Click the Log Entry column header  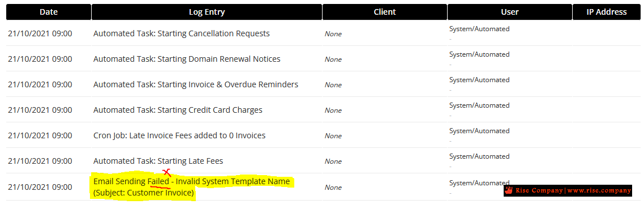point(207,12)
